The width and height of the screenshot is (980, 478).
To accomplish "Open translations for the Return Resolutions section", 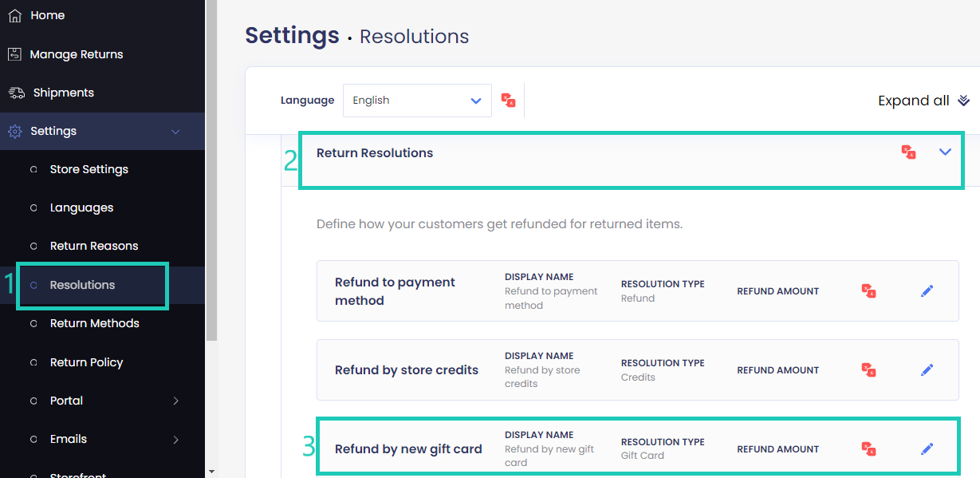I will (x=908, y=152).
